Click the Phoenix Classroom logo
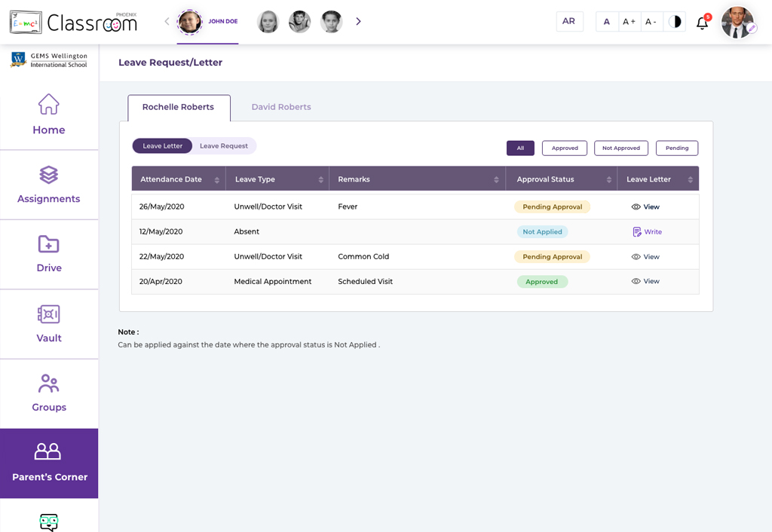Viewport: 772px width, 532px height. point(73,22)
